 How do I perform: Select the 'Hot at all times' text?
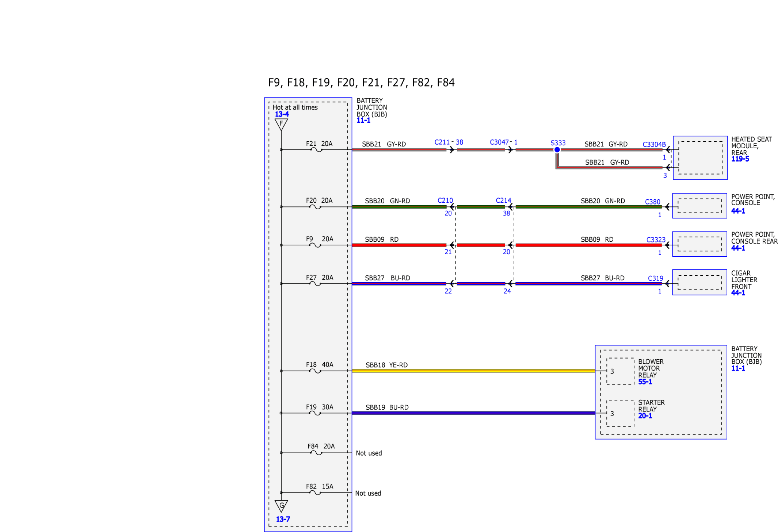tap(295, 108)
